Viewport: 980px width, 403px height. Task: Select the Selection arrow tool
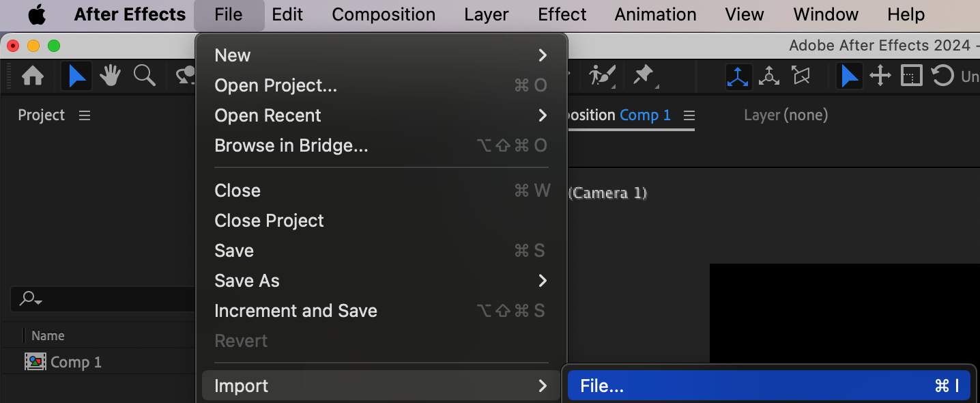point(76,76)
